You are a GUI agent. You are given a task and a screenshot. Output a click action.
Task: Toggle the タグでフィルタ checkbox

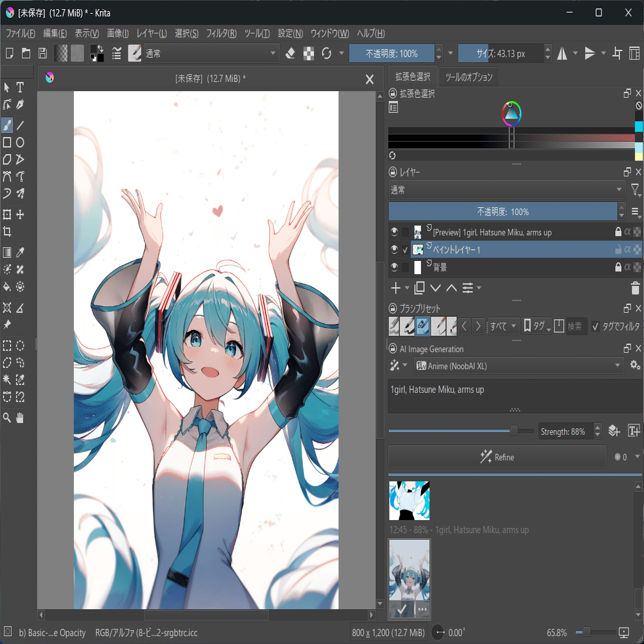point(595,327)
